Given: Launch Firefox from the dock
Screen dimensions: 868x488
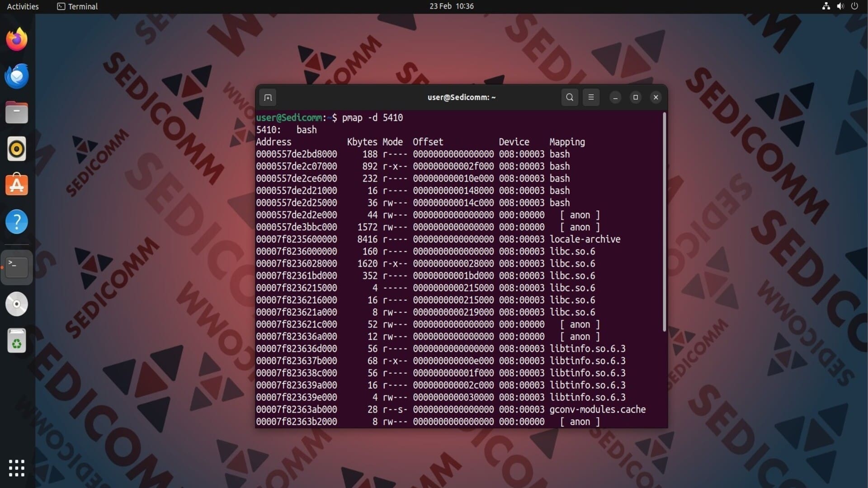Looking at the screenshot, I should (17, 39).
